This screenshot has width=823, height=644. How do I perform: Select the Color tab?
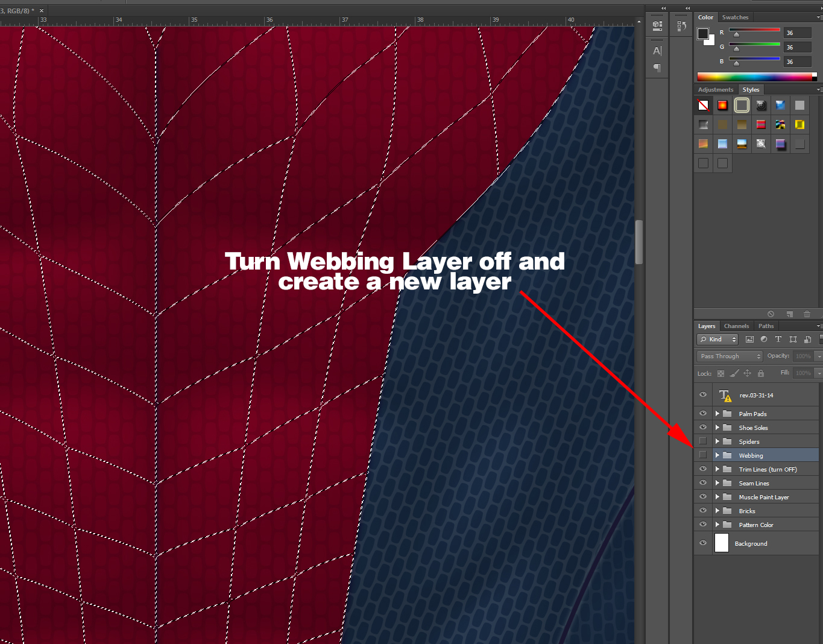[x=705, y=17]
